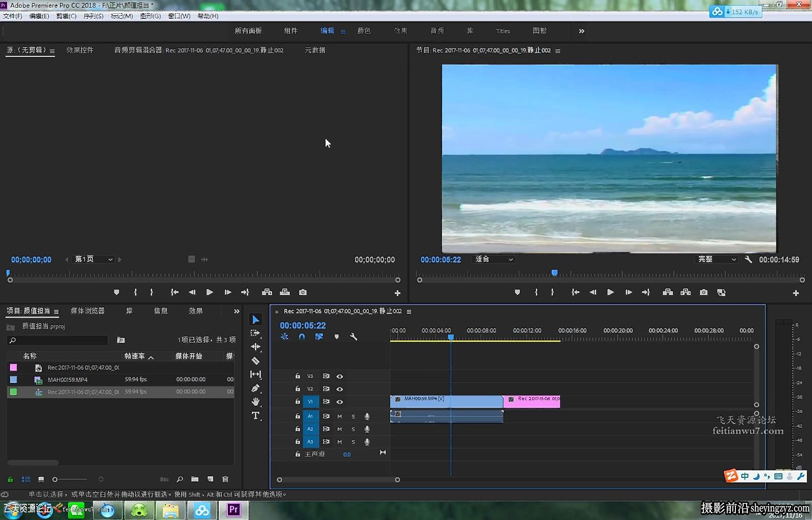This screenshot has width=812, height=520.
Task: Select the Type tool
Action: click(x=256, y=415)
